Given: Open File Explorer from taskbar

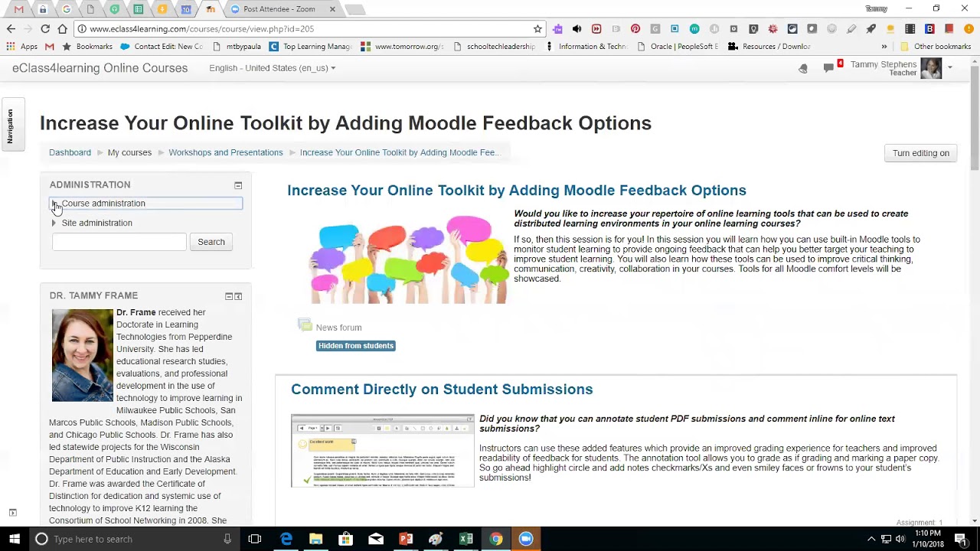Looking at the screenshot, I should 315,539.
